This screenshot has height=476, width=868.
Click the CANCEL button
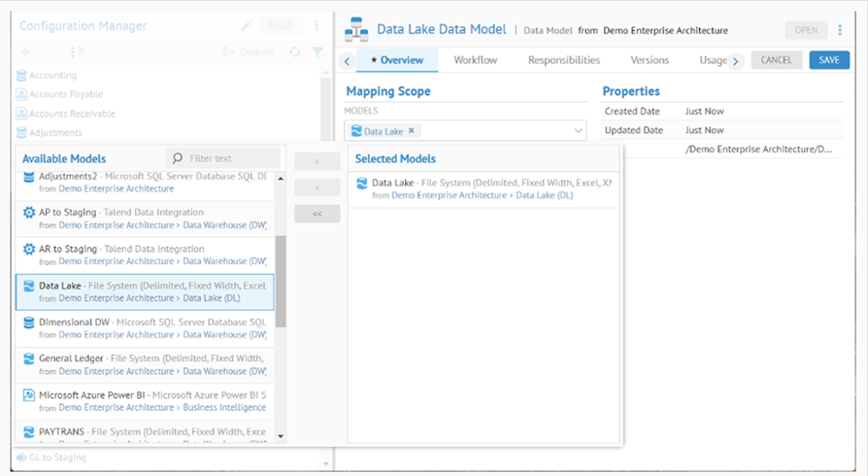(x=776, y=60)
